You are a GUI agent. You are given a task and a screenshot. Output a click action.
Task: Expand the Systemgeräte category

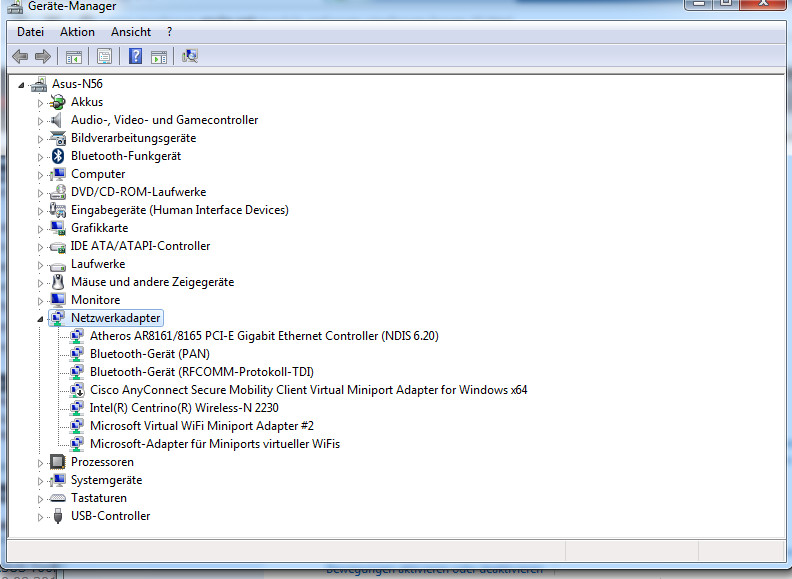[x=40, y=481]
